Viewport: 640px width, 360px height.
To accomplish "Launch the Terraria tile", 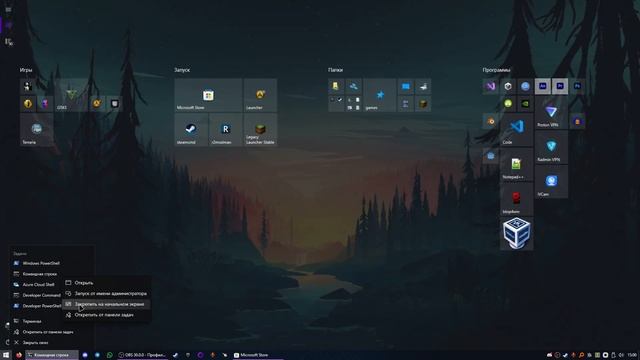I will (x=36, y=130).
